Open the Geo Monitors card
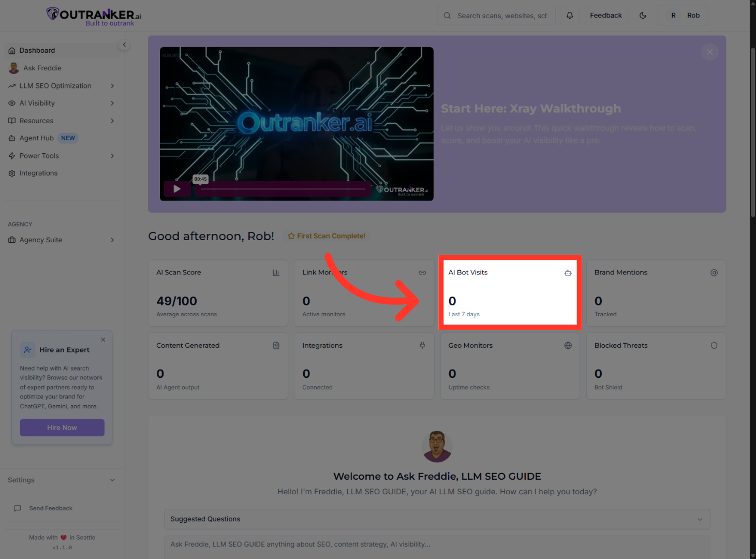 (x=510, y=366)
